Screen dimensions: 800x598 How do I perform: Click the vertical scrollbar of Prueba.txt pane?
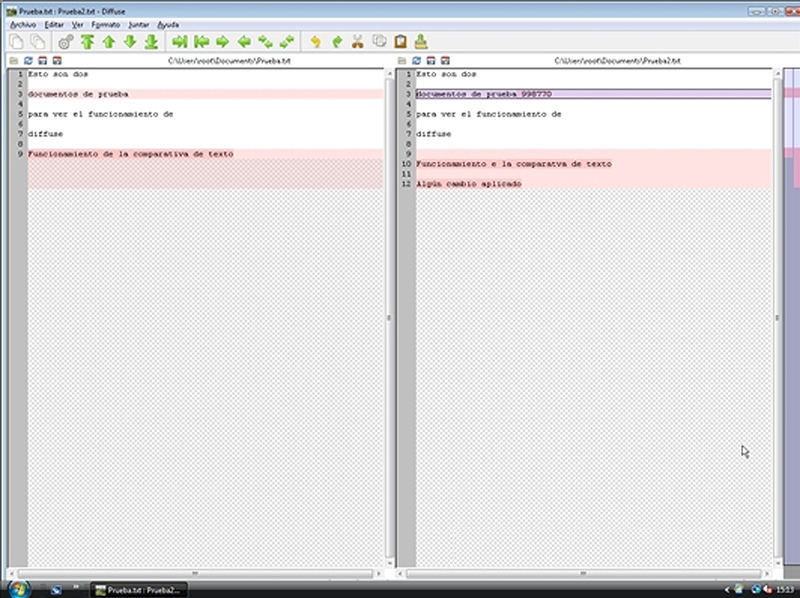click(389, 317)
